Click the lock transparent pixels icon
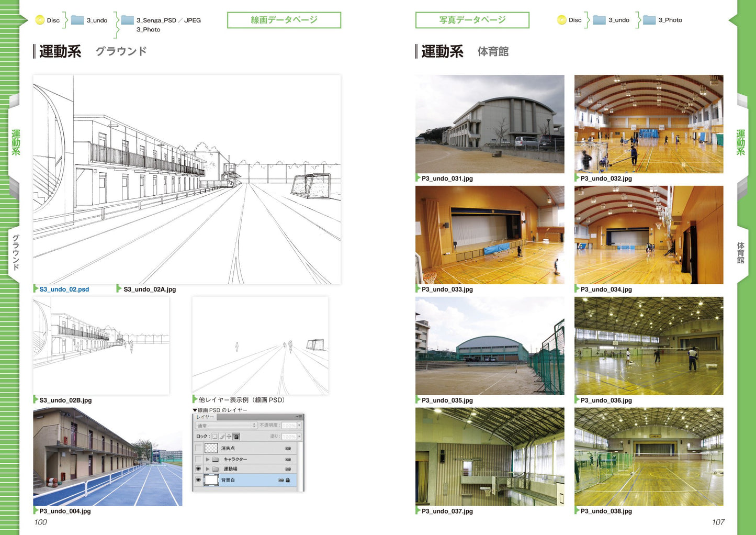Screen dimensions: 756x535 pos(215,437)
